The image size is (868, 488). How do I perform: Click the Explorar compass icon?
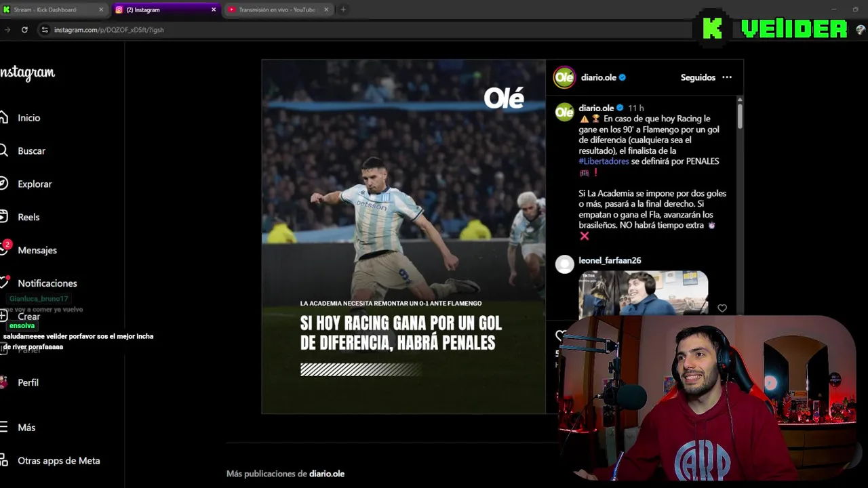point(3,184)
